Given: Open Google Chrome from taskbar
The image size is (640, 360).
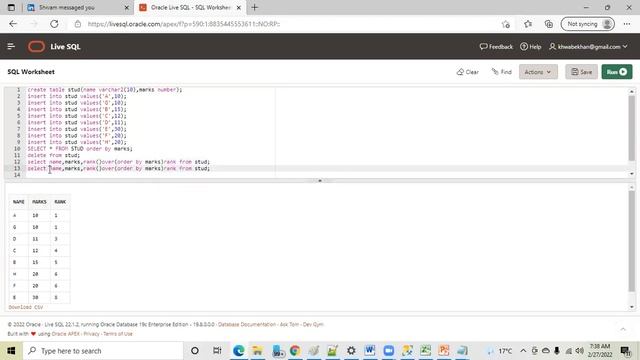Looking at the screenshot, I should 295,351.
